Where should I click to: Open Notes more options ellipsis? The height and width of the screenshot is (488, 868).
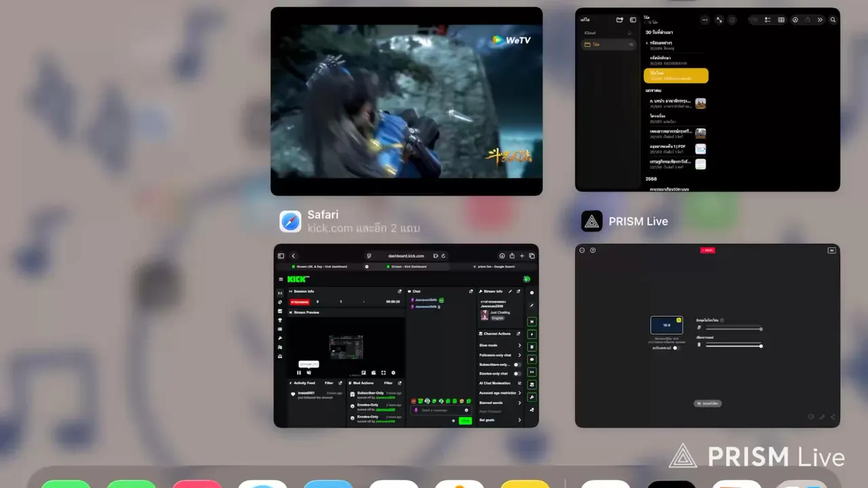(705, 20)
